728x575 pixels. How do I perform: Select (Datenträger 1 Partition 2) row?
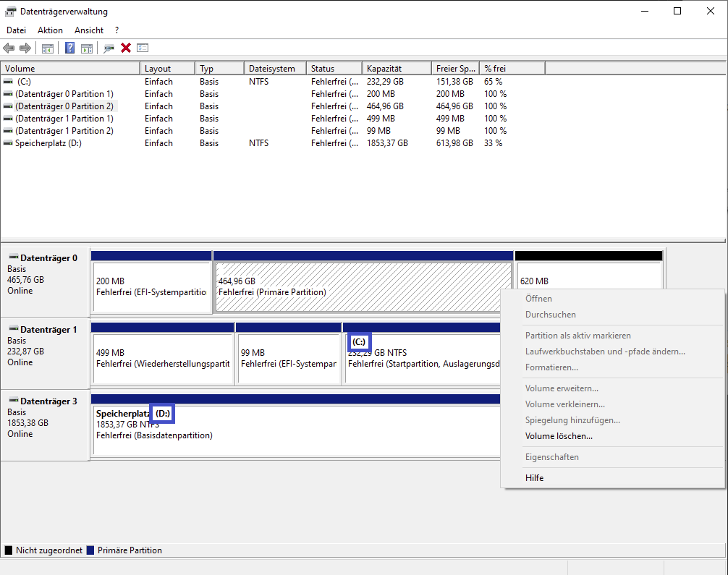click(271, 131)
